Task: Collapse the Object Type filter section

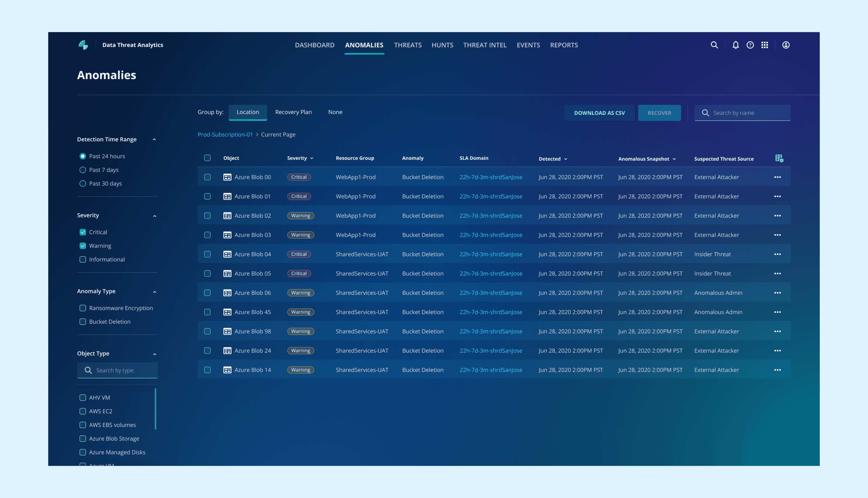Action: coord(155,354)
